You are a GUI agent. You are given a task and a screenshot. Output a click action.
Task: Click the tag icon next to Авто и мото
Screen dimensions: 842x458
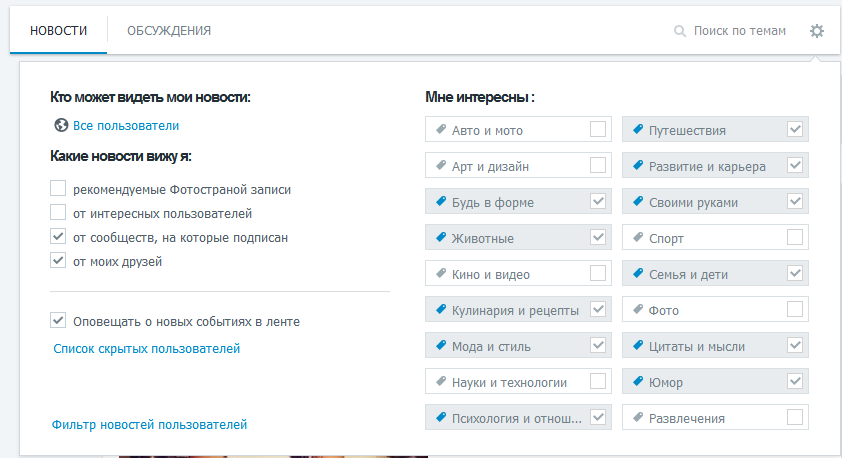[441, 129]
